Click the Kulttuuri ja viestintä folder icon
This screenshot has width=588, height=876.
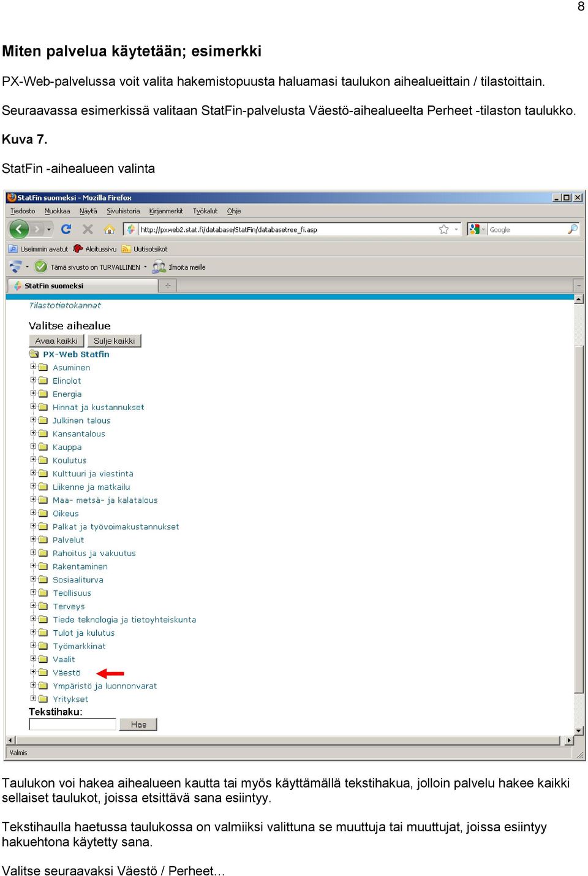click(43, 473)
